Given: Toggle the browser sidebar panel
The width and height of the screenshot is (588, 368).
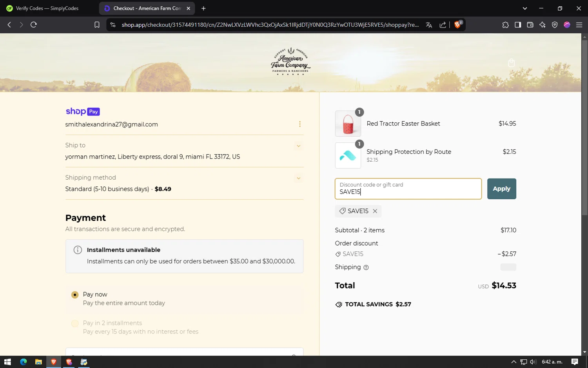Looking at the screenshot, I should click(x=518, y=25).
